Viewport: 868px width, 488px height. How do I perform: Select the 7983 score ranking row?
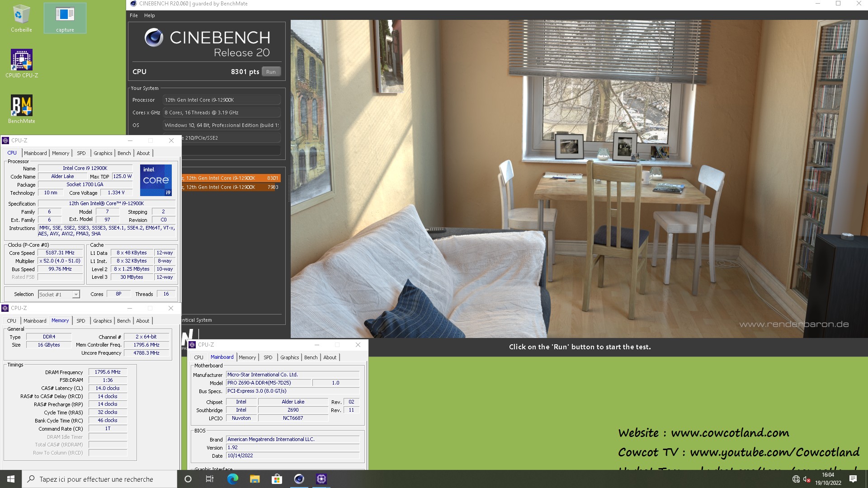pos(231,187)
